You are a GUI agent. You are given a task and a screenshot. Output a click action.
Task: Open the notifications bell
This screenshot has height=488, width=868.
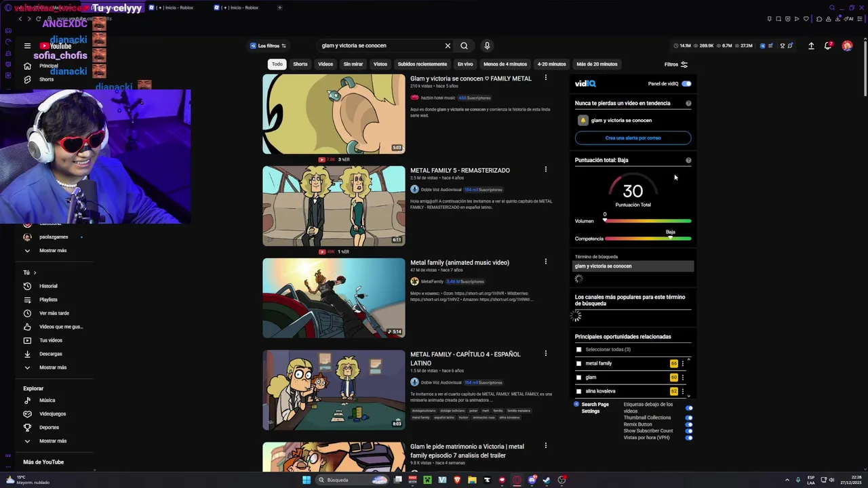tap(828, 46)
